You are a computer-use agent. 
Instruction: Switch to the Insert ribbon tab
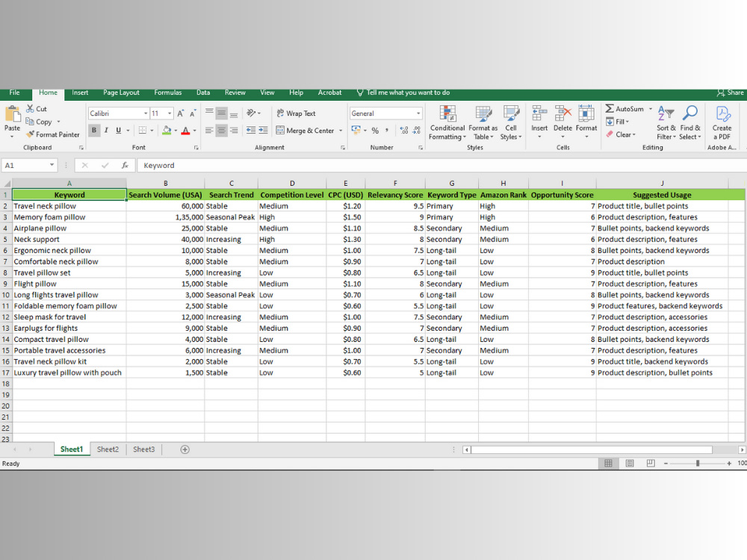(80, 93)
